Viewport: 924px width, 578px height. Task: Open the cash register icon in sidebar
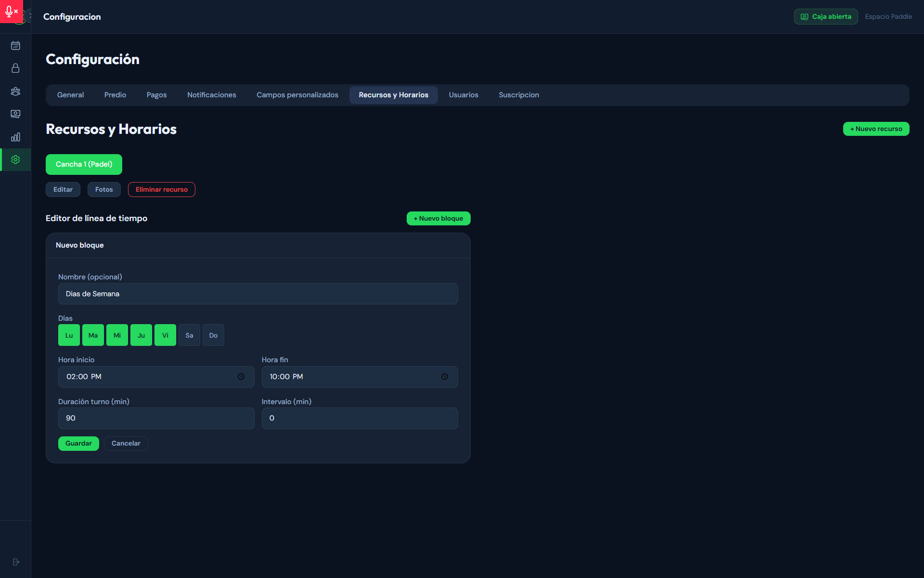(15, 114)
